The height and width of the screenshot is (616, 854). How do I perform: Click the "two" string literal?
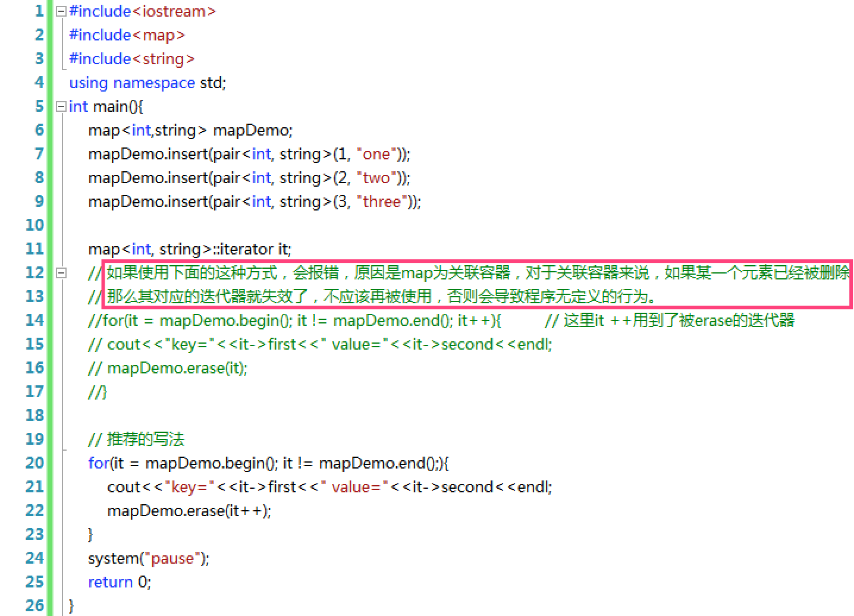click(376, 178)
